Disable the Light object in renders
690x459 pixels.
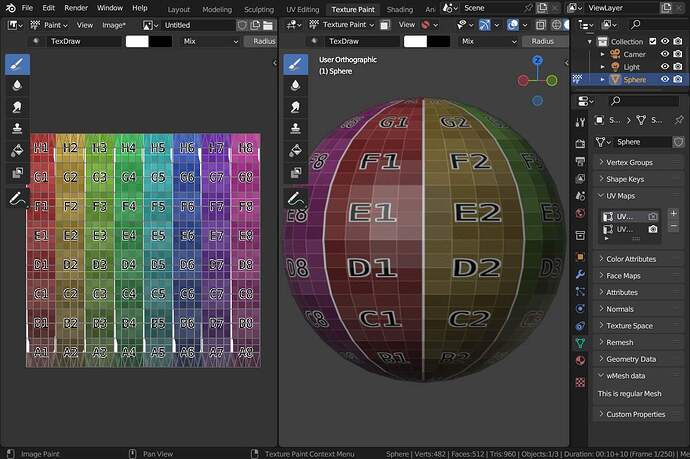pyautogui.click(x=678, y=66)
